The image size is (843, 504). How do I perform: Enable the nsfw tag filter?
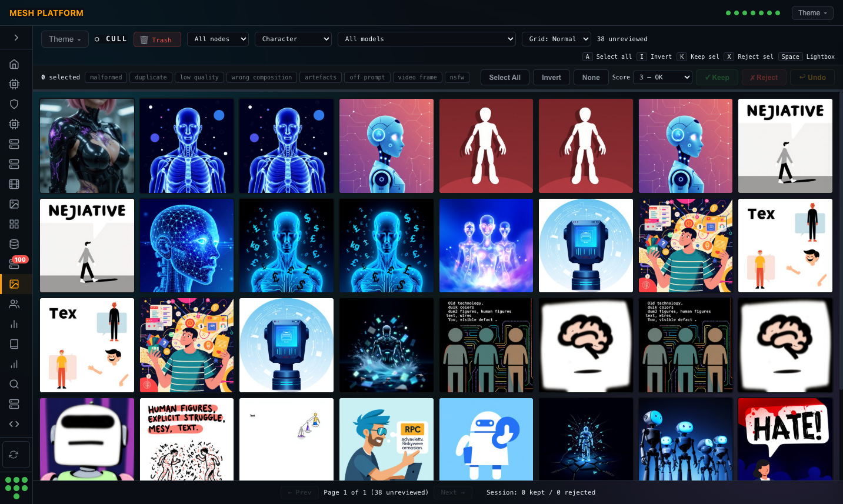tap(457, 77)
